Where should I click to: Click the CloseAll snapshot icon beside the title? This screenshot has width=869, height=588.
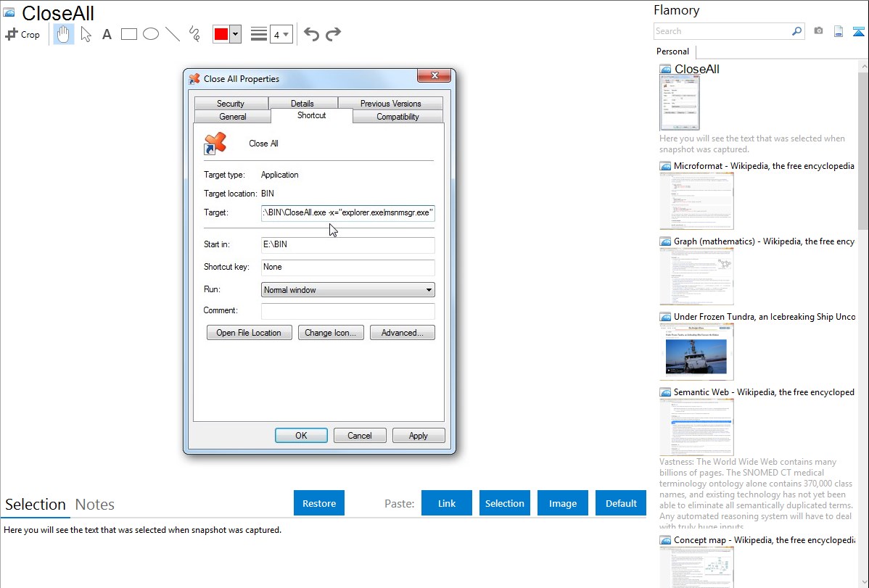point(9,12)
